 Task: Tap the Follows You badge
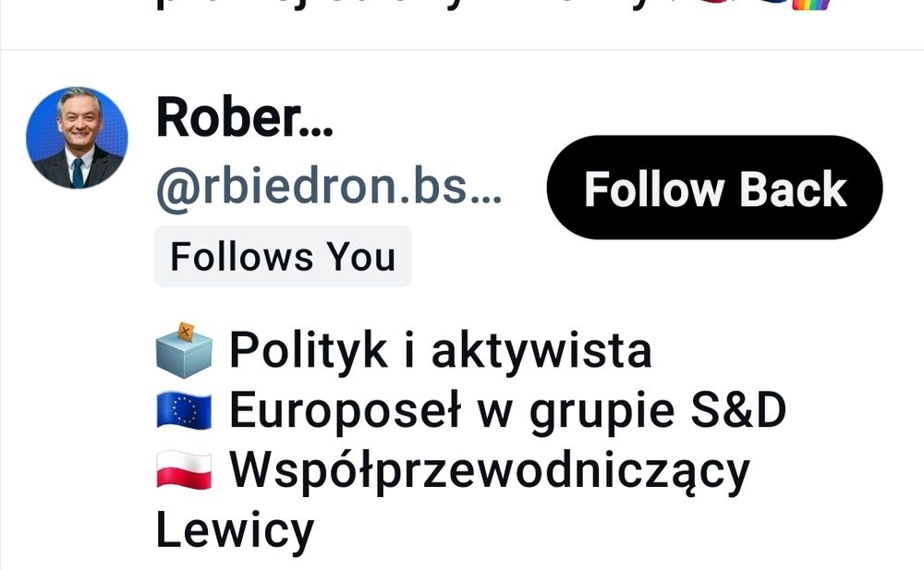[x=283, y=257]
